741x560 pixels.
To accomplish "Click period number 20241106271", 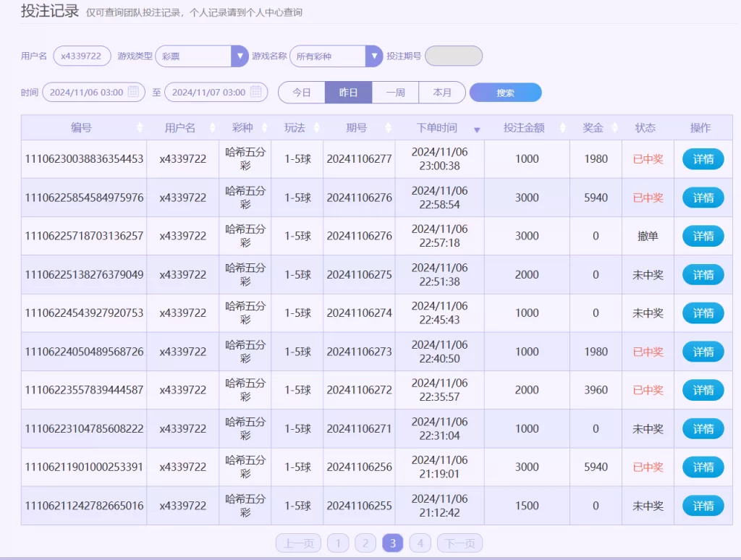I will pos(359,428).
